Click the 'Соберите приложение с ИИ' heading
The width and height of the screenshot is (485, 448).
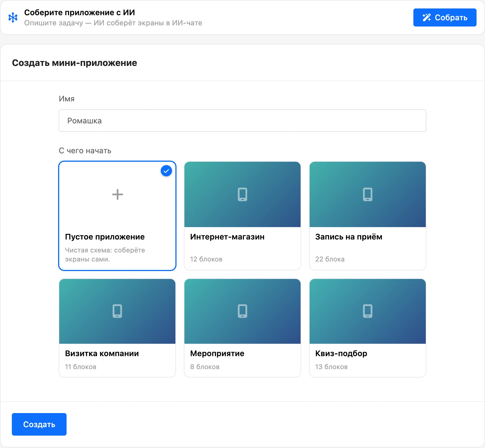coord(80,12)
